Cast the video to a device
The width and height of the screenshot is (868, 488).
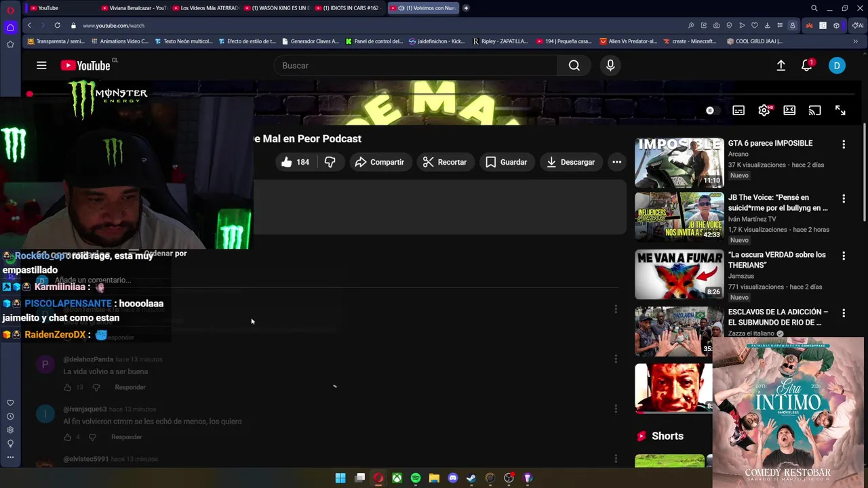tap(814, 110)
